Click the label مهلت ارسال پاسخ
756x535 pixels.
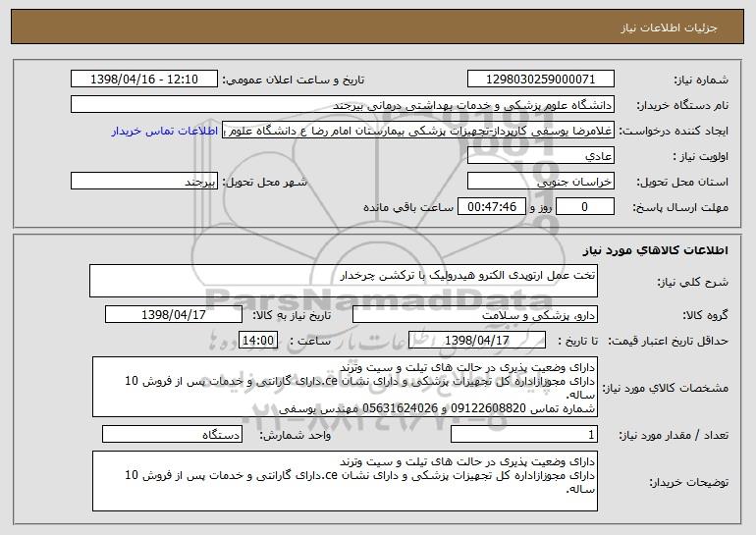point(680,208)
